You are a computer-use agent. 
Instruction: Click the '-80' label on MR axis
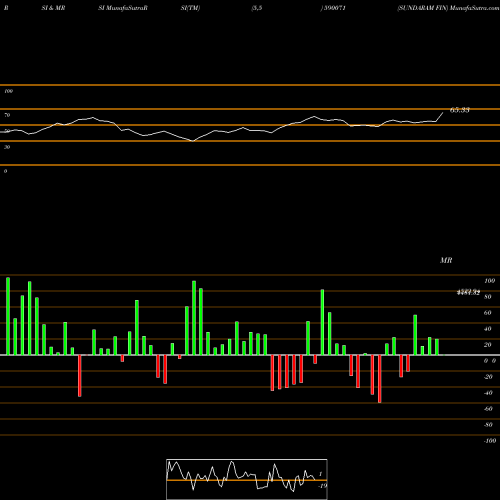pyautogui.click(x=488, y=425)
